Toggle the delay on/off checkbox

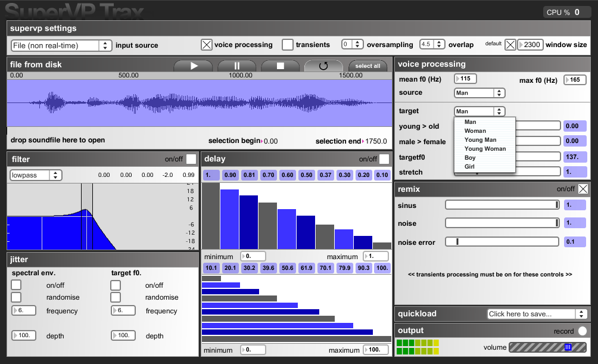384,159
